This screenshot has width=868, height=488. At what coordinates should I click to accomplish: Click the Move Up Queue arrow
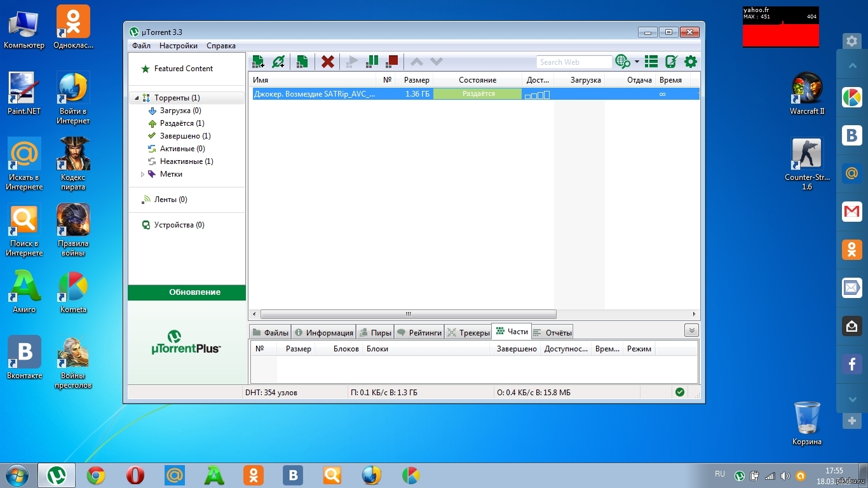pyautogui.click(x=417, y=62)
